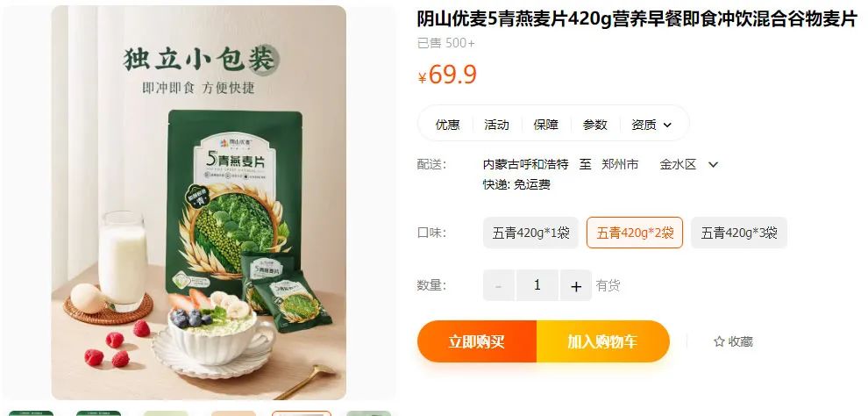Image resolution: width=868 pixels, height=416 pixels.
Task: Open the 优惠 tab
Action: click(447, 125)
